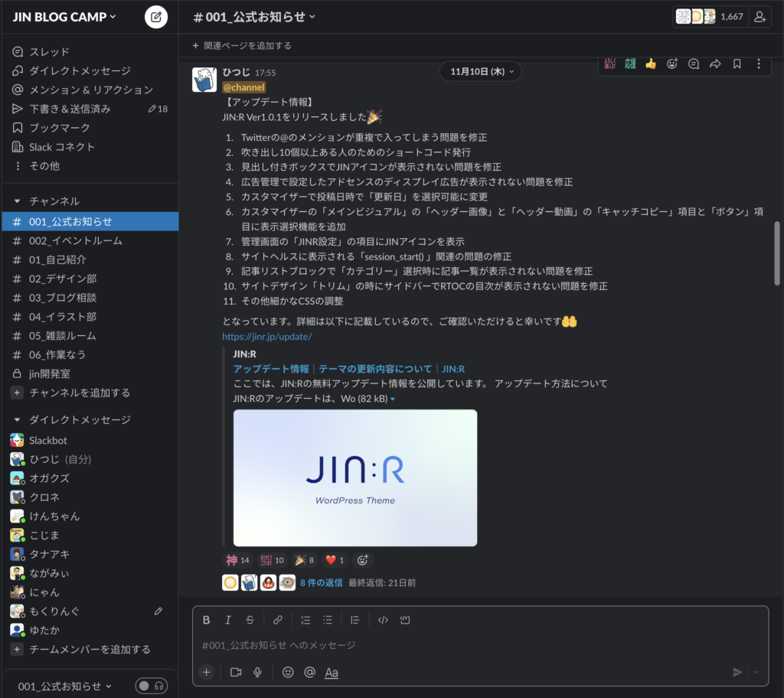Focus the #001_公式お知らせ message input
Image resolution: width=784 pixels, height=698 pixels.
(x=480, y=645)
